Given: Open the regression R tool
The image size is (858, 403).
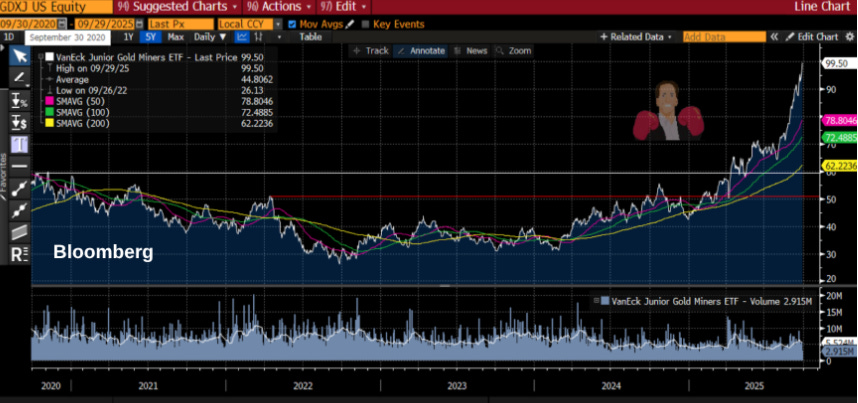Looking at the screenshot, I should (x=20, y=255).
